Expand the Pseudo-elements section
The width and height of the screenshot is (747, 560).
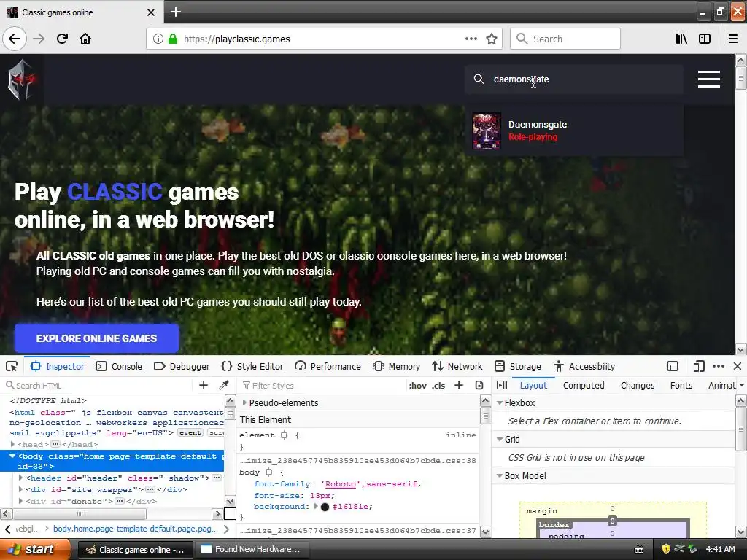click(x=244, y=402)
